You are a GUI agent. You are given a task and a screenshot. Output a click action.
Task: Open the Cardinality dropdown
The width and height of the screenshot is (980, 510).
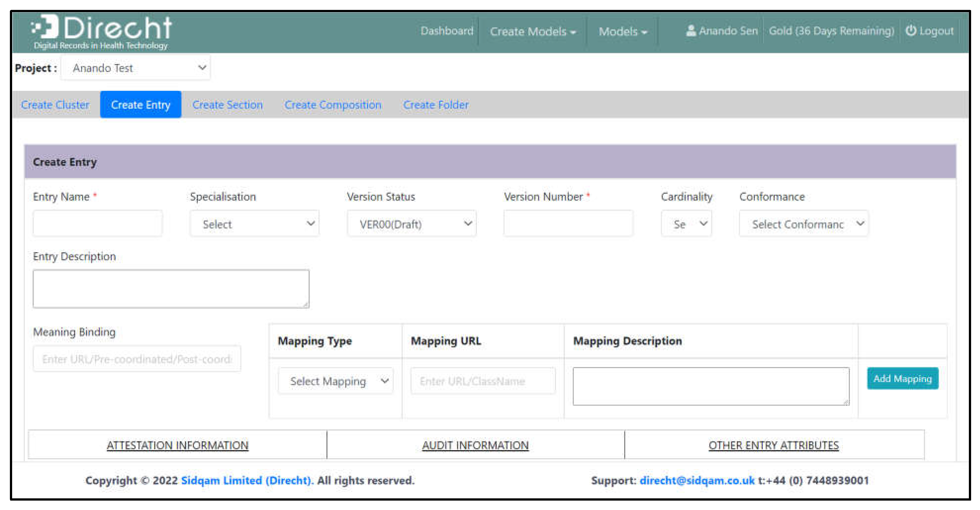(x=686, y=224)
